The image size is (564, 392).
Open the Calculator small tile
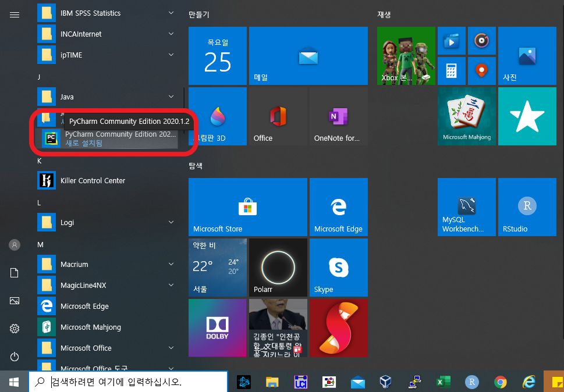point(452,71)
